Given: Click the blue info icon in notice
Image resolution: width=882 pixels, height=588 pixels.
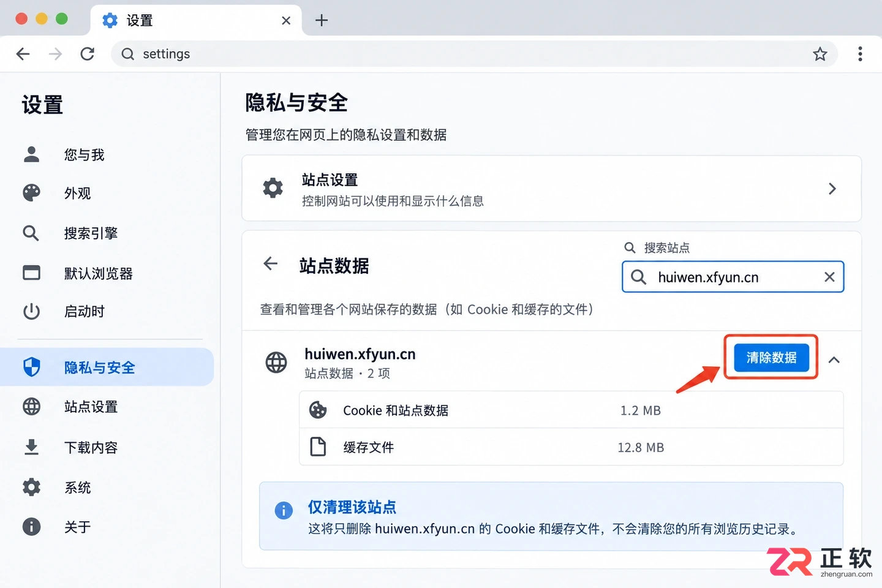Looking at the screenshot, I should click(x=284, y=510).
